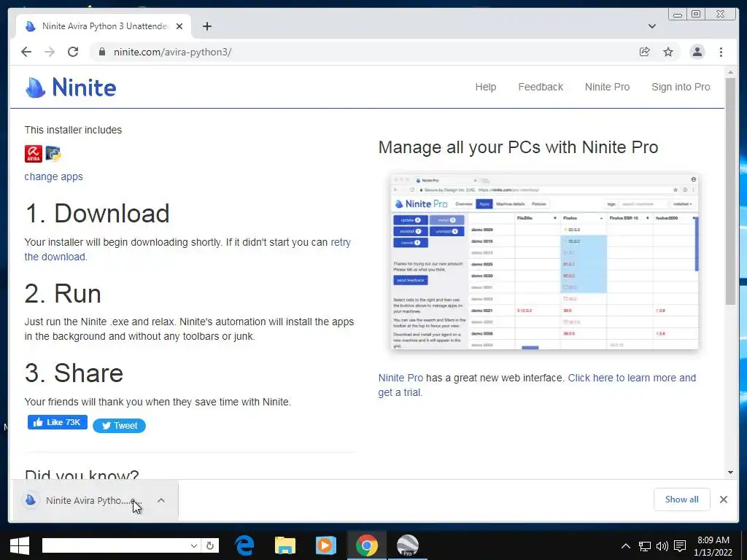Click the address bar URL
747x560 pixels.
click(172, 52)
